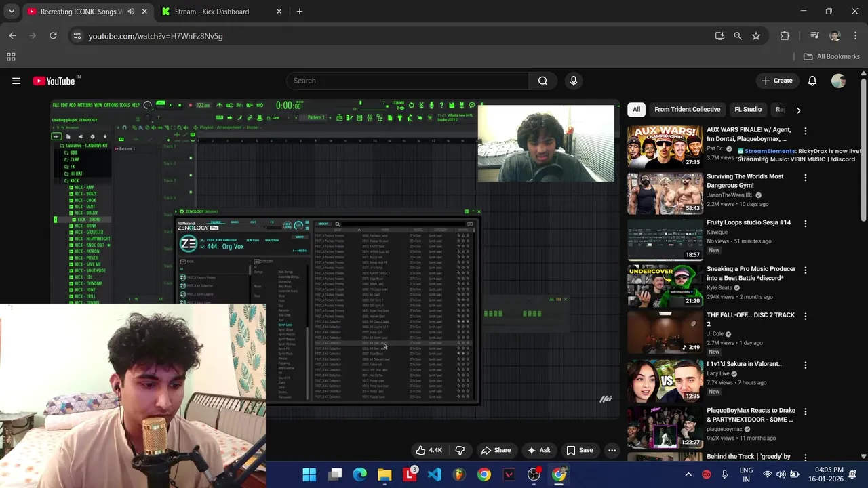Open options for PlaqueBoyMax Reacts to Drake video
868x488 pixels.
806,411
